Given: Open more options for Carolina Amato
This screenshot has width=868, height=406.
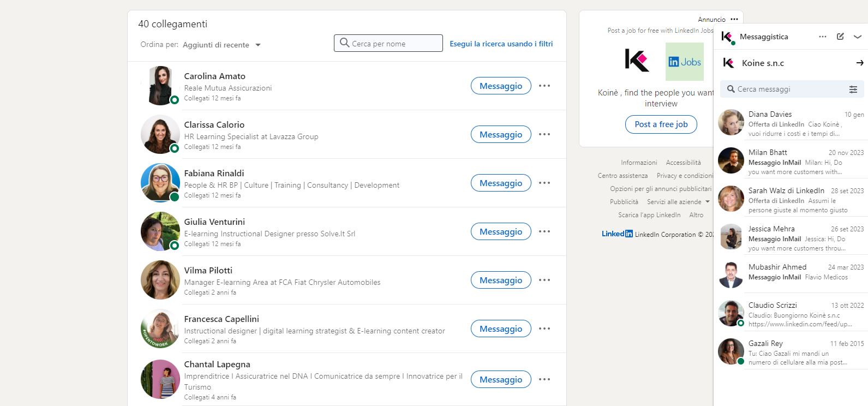Looking at the screenshot, I should tap(544, 86).
